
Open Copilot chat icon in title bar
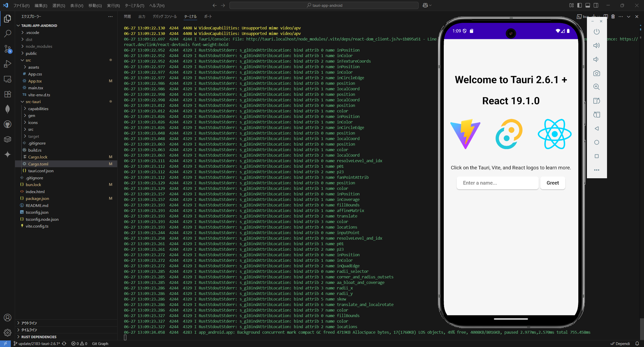tap(425, 5)
